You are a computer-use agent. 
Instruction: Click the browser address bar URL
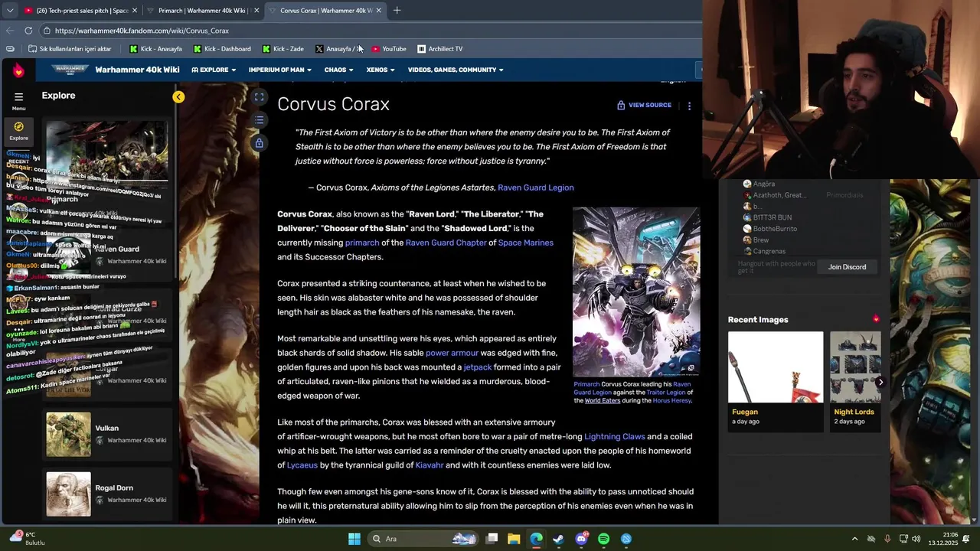click(x=142, y=31)
